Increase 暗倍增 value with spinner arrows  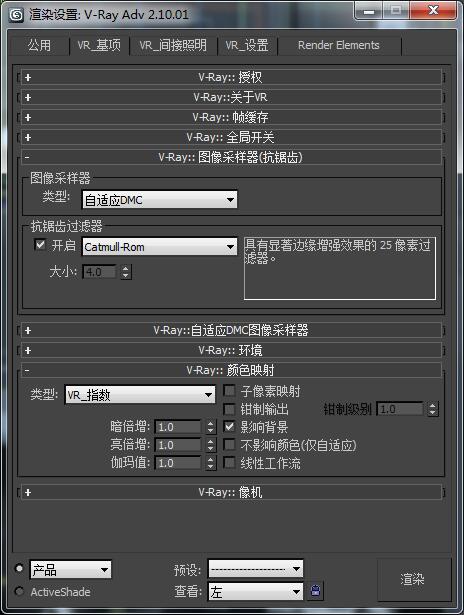pos(210,424)
